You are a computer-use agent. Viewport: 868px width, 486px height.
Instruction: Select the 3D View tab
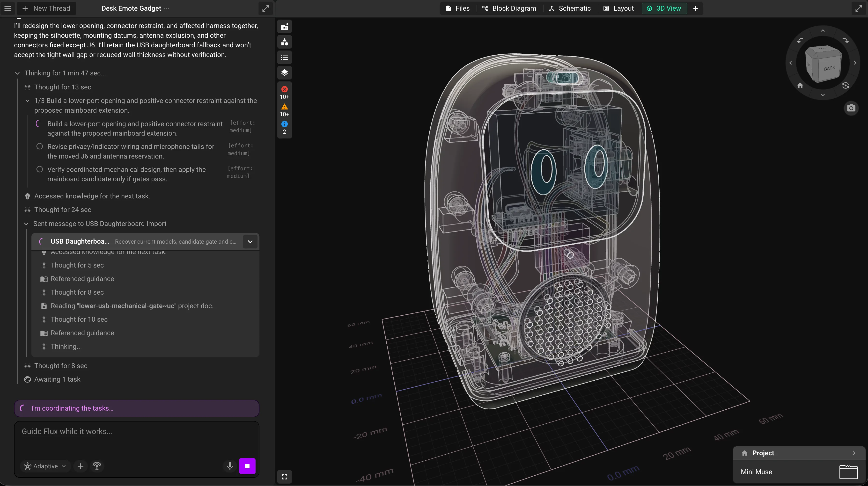[664, 8]
